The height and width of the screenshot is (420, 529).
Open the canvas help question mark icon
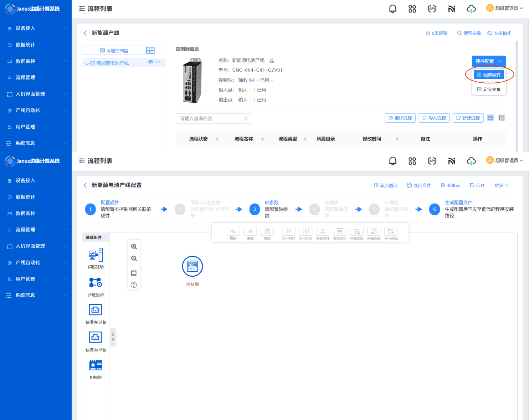pos(134,285)
